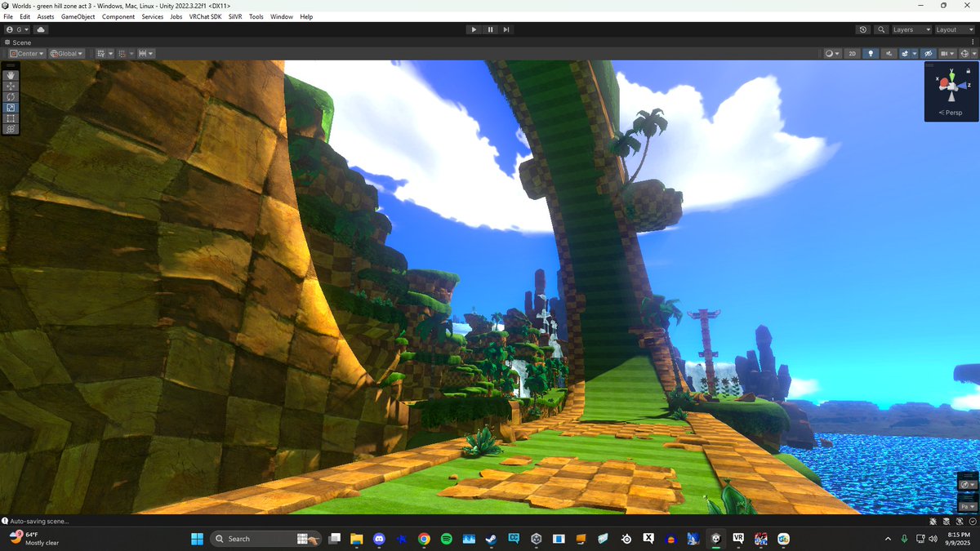
Task: Click the Auto-saving scene status text
Action: (39, 521)
